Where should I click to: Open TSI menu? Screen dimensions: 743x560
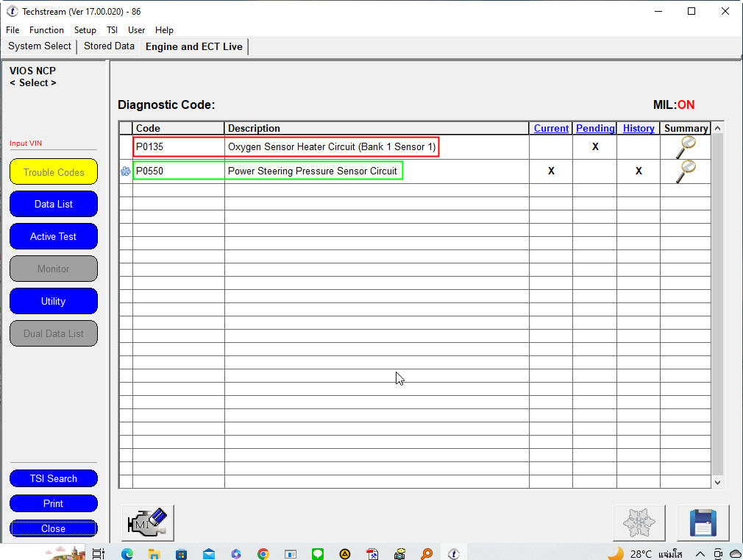pos(113,30)
